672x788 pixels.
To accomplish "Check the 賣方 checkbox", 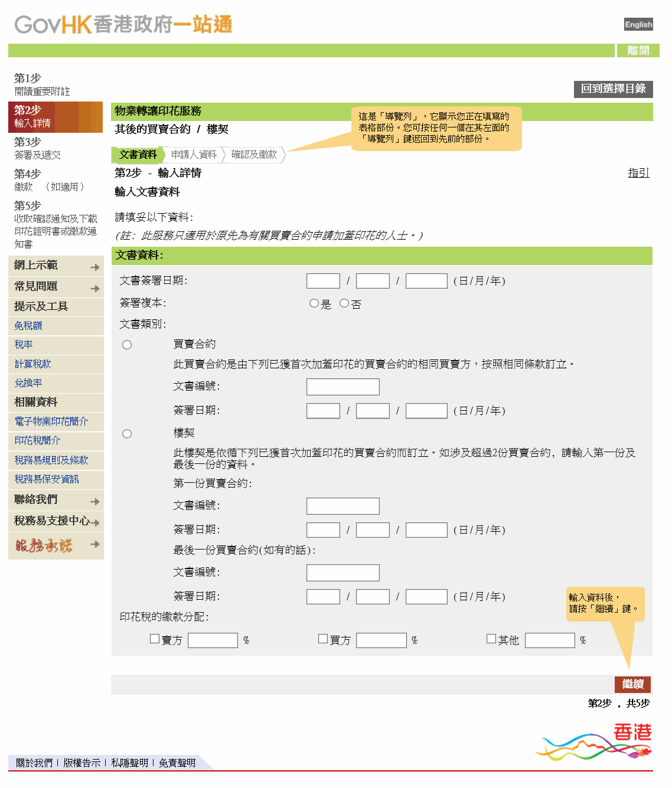I will click(x=155, y=638).
